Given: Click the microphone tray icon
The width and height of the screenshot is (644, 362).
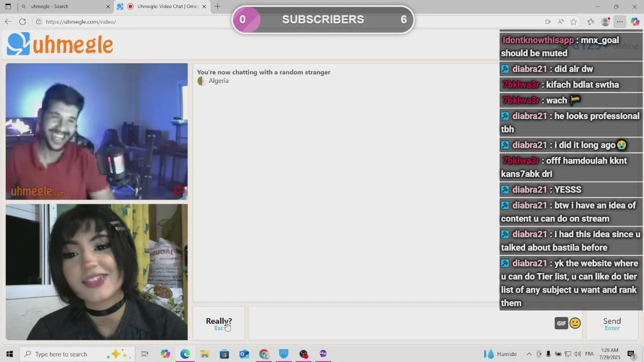Looking at the screenshot, I should click(x=548, y=354).
